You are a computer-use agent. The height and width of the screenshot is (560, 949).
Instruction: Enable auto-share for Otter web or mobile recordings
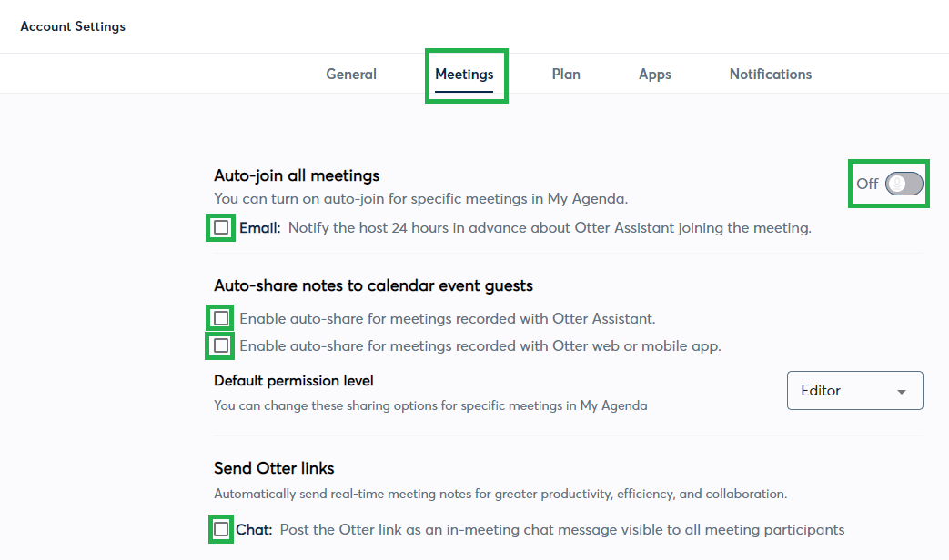tap(220, 345)
